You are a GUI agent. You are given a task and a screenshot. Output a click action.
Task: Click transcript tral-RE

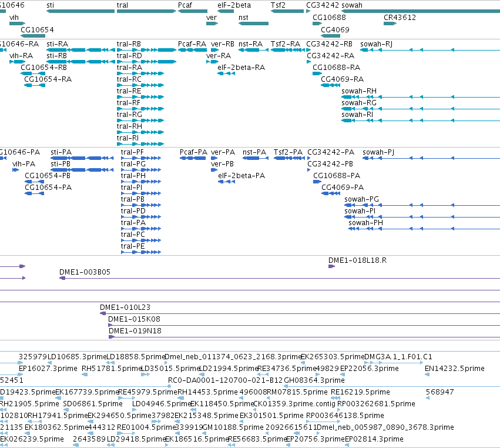tap(140, 97)
